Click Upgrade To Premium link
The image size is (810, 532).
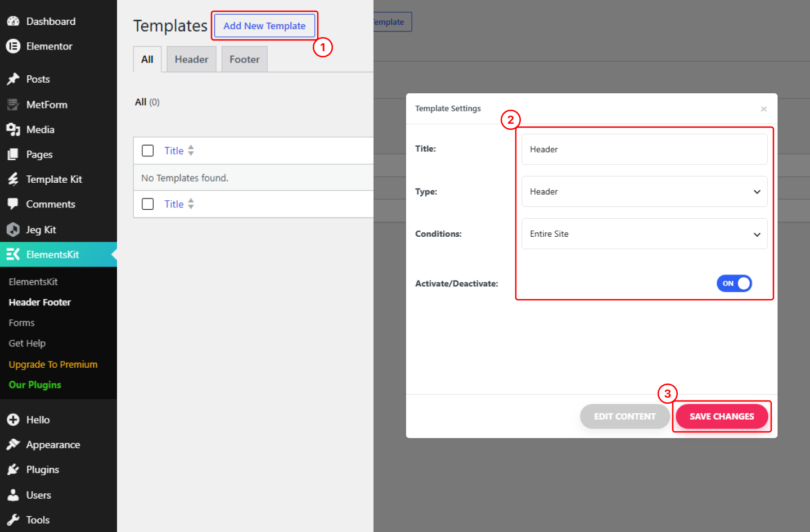53,364
